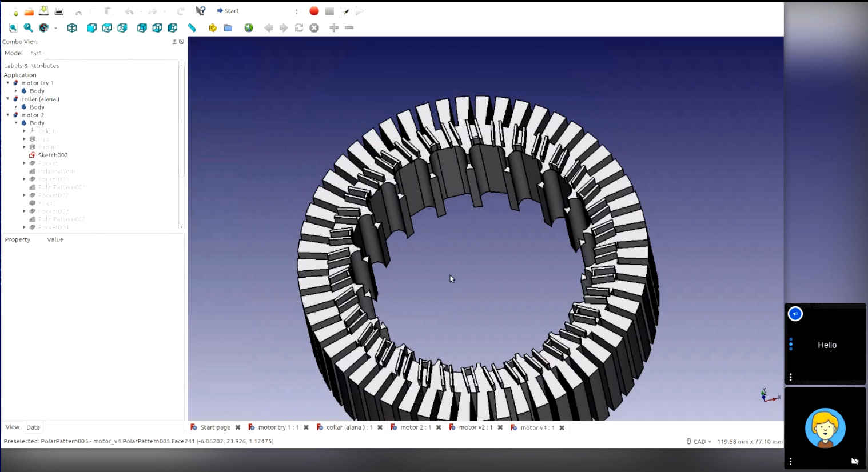Click the browser refresh icon in the web toolbar
The image size is (868, 472).
(299, 27)
